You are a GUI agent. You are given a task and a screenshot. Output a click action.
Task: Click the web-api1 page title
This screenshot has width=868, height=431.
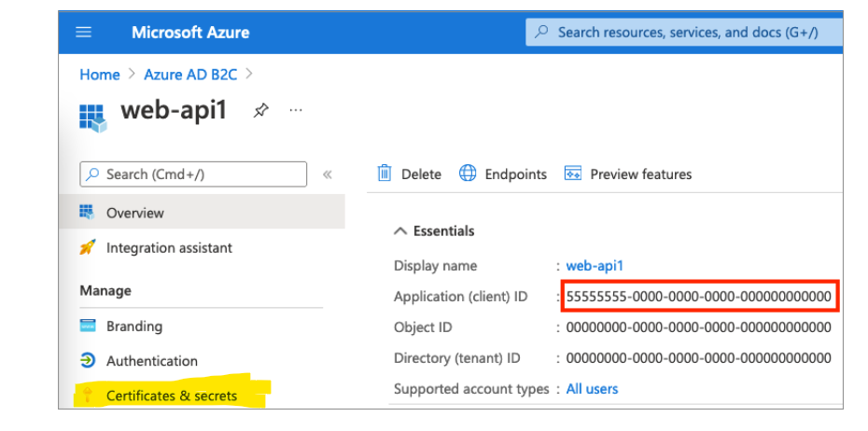174,110
